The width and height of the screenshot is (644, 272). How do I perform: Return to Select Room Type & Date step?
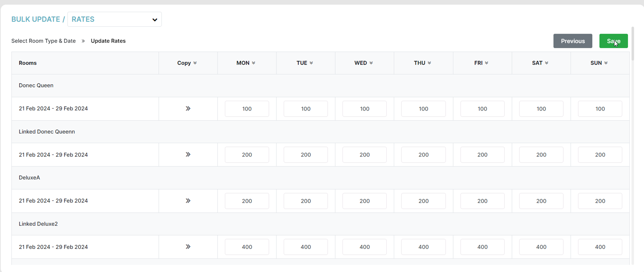coord(44,41)
